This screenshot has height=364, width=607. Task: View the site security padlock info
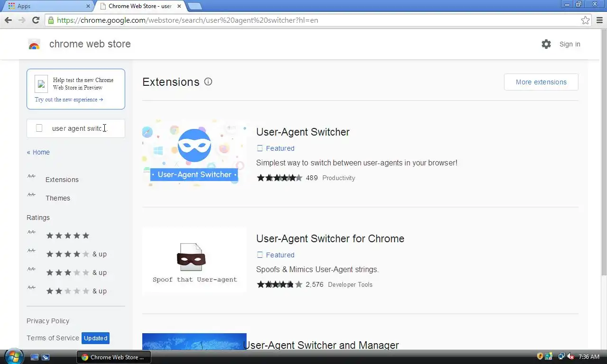pos(51,20)
